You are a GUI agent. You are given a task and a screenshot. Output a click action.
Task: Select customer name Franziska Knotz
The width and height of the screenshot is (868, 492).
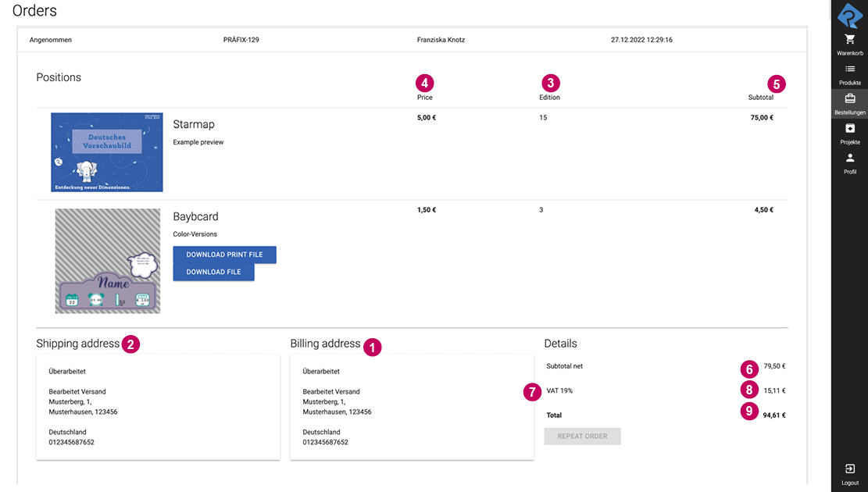click(x=441, y=39)
